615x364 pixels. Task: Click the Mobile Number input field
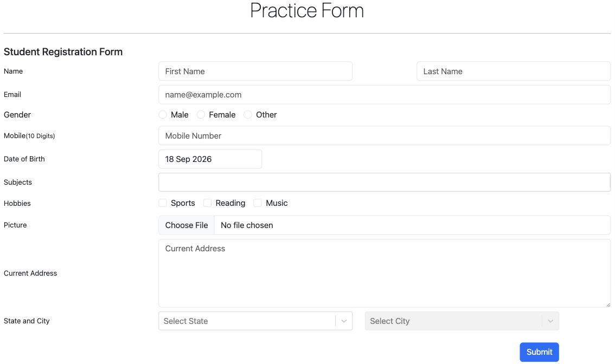click(385, 135)
